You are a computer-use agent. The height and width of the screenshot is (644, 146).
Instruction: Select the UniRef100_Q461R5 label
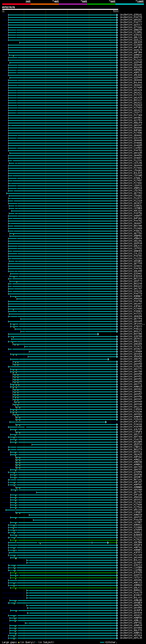[131, 382]
